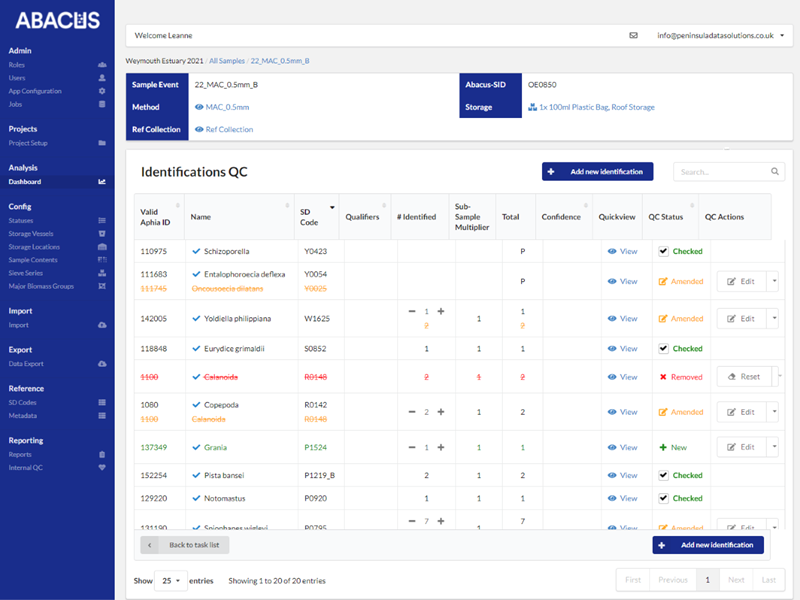800x600 pixels.
Task: Toggle the Checked checkbox for Schizoporella
Action: click(663, 252)
